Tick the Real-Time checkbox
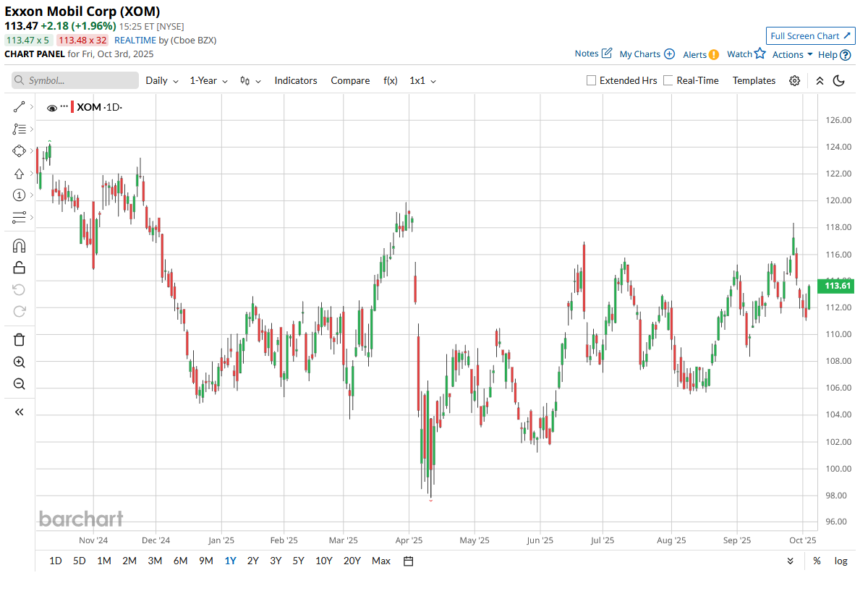The height and width of the screenshot is (591, 868). coord(668,80)
